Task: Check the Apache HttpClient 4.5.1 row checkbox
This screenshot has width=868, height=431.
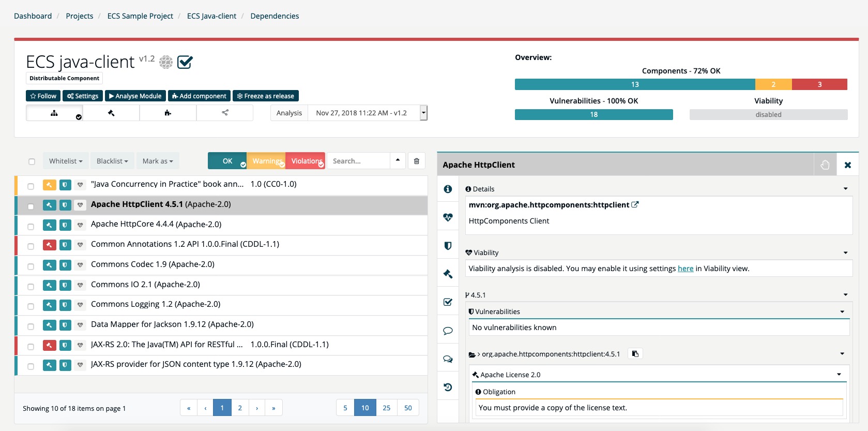Action: [31, 206]
